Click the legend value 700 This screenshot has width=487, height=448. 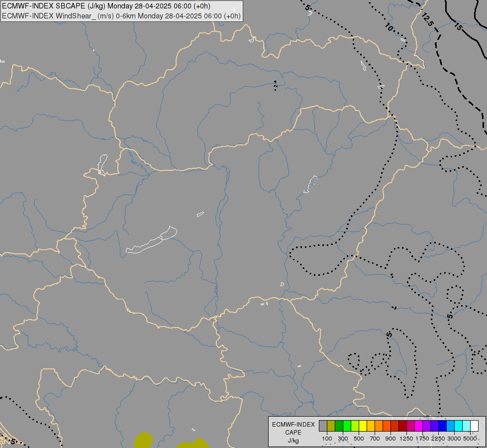tap(375, 439)
